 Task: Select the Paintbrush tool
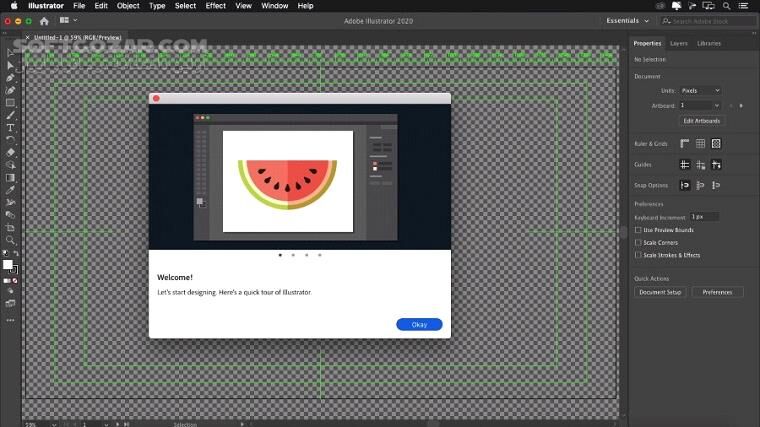click(10, 115)
